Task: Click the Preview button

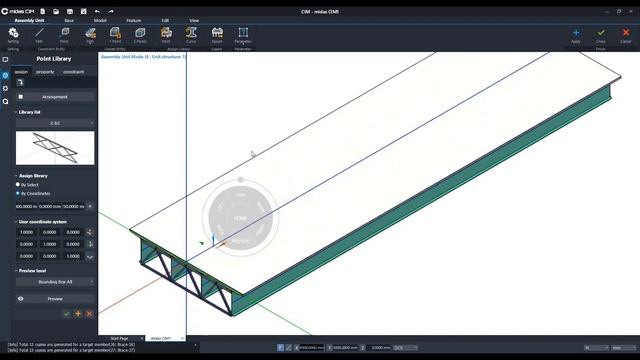Action: coord(55,299)
